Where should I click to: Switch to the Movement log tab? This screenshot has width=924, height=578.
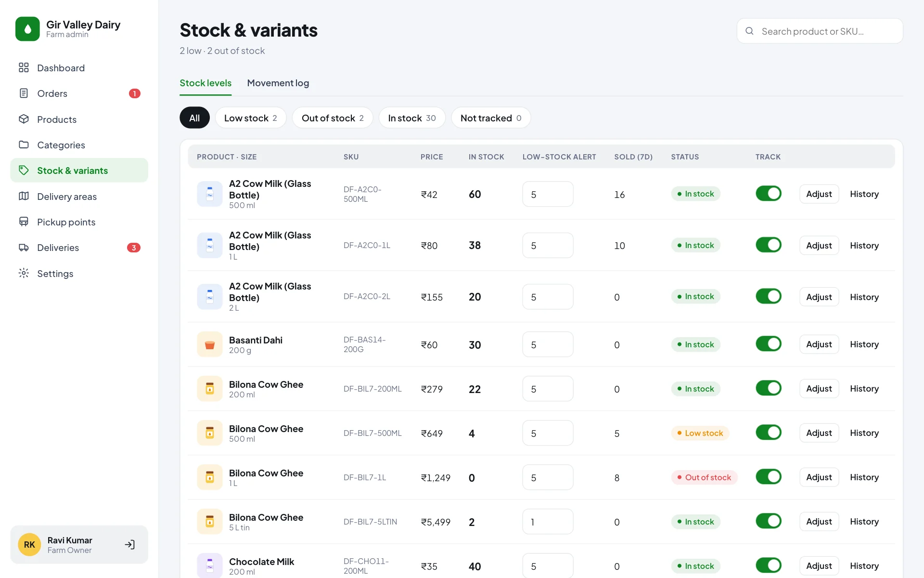(x=278, y=83)
